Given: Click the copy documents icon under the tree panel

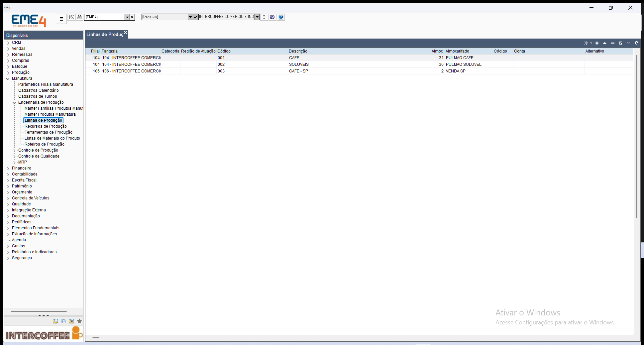Looking at the screenshot, I should pos(63,321).
